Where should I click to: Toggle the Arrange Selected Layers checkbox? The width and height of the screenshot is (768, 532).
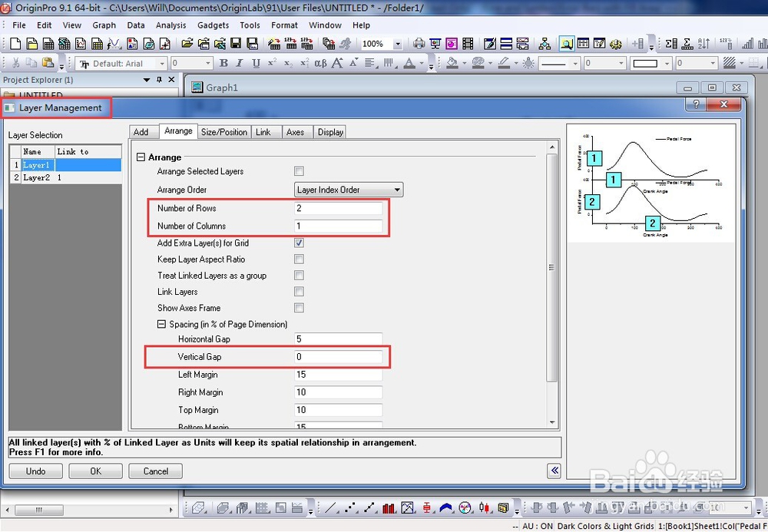299,170
